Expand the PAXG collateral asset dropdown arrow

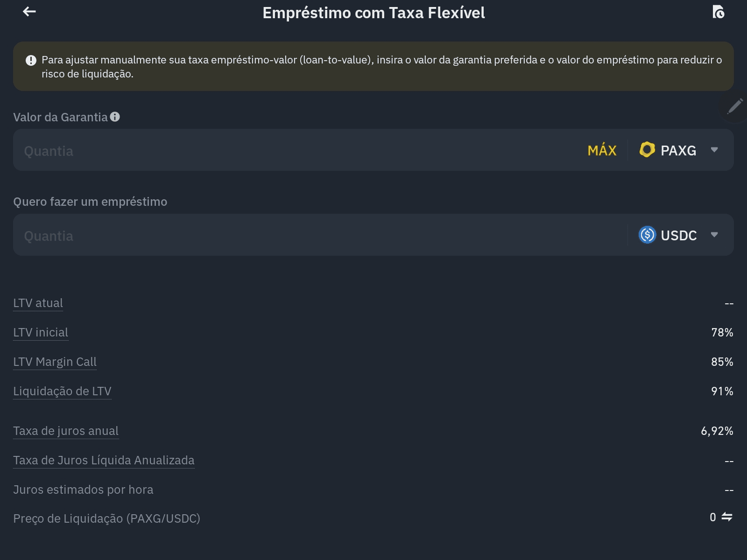pyautogui.click(x=714, y=150)
